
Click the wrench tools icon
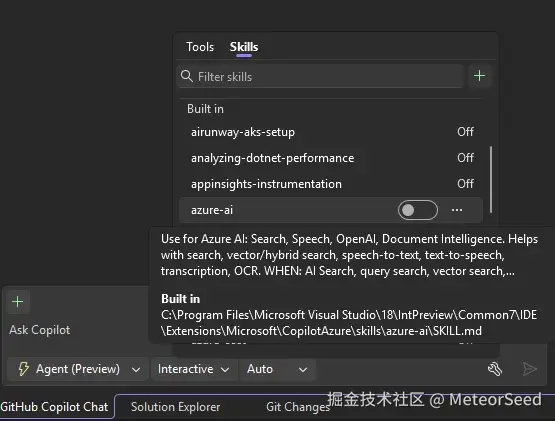click(x=495, y=369)
